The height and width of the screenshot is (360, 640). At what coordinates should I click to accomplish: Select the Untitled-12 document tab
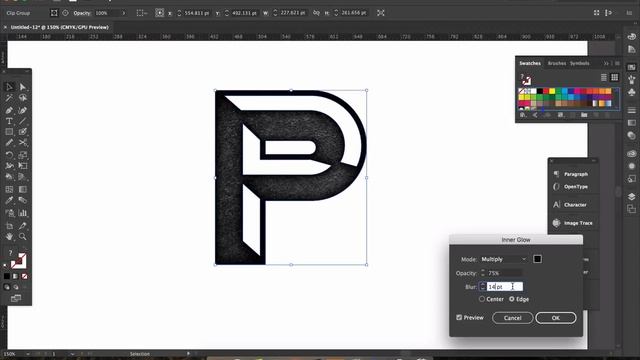[x=60, y=27]
